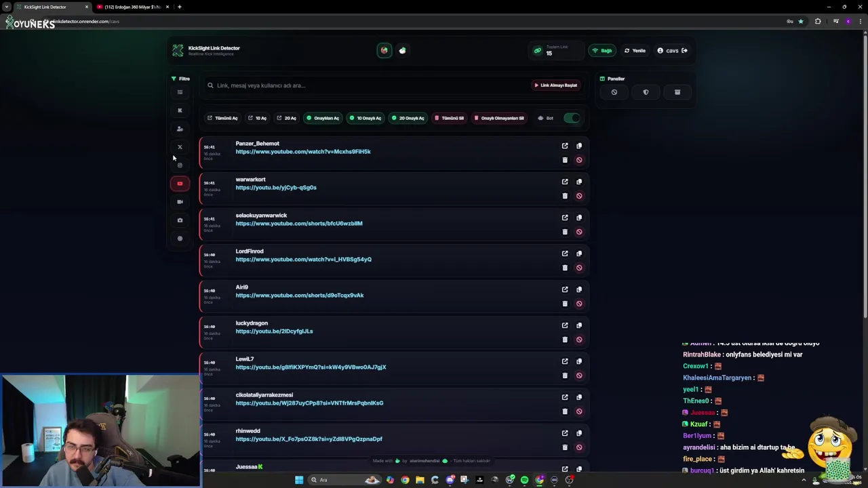Viewport: 868px width, 488px height.
Task: Open LordFinrod YouTube watch link
Action: click(x=303, y=260)
